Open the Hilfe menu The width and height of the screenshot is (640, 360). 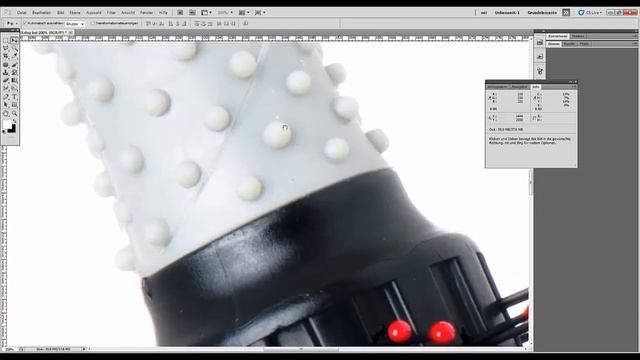pos(163,13)
